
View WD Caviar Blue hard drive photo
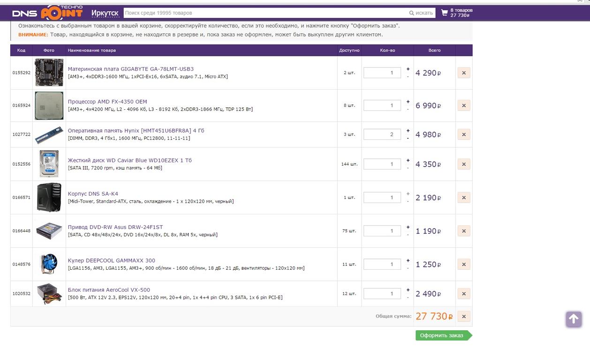49,164
